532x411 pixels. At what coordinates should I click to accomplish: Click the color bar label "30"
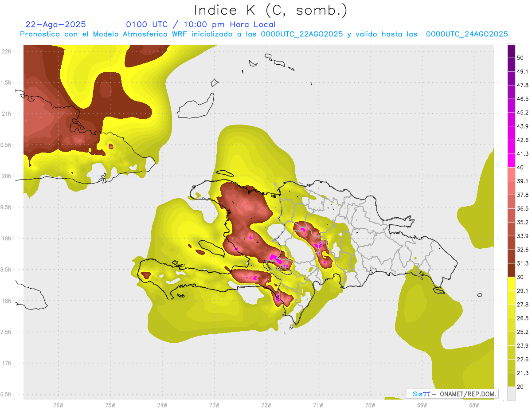click(x=520, y=277)
